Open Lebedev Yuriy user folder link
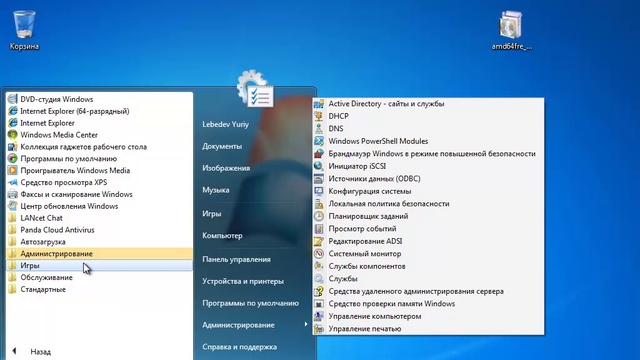 [x=225, y=124]
